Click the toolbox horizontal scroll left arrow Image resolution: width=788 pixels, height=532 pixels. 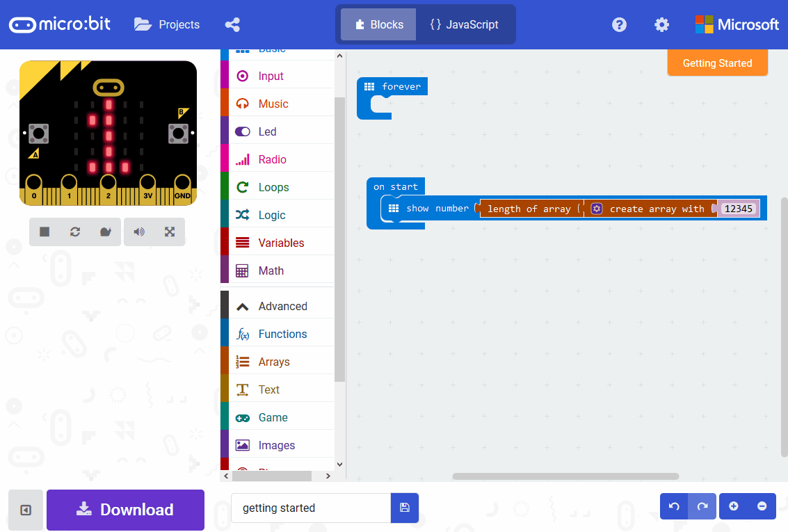click(x=226, y=476)
